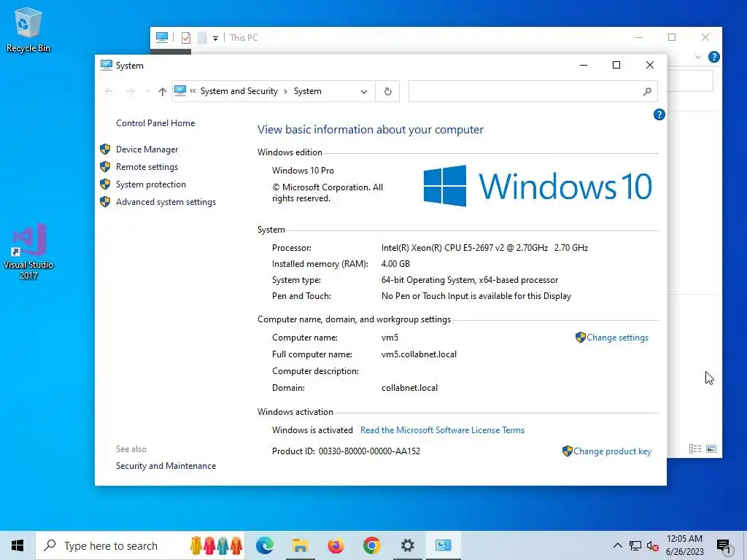Click the muted volume tray icon
The width and height of the screenshot is (747, 560).
click(653, 545)
